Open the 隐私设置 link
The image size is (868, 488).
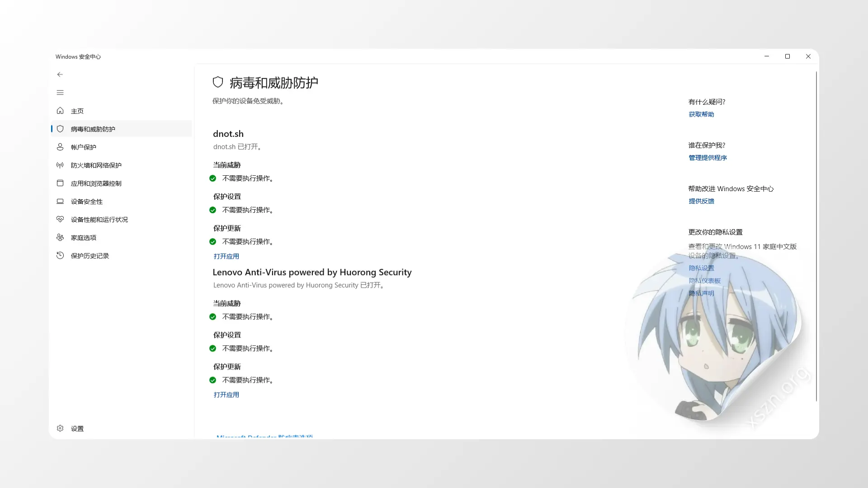701,268
